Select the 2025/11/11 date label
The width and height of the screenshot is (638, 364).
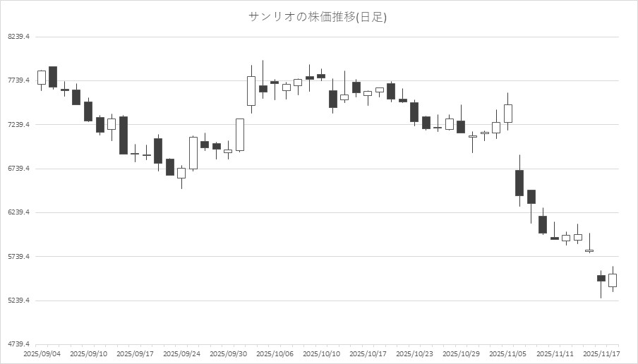(x=554, y=353)
